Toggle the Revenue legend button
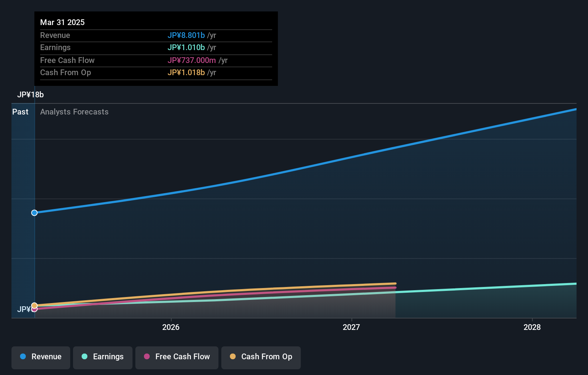 tap(41, 357)
